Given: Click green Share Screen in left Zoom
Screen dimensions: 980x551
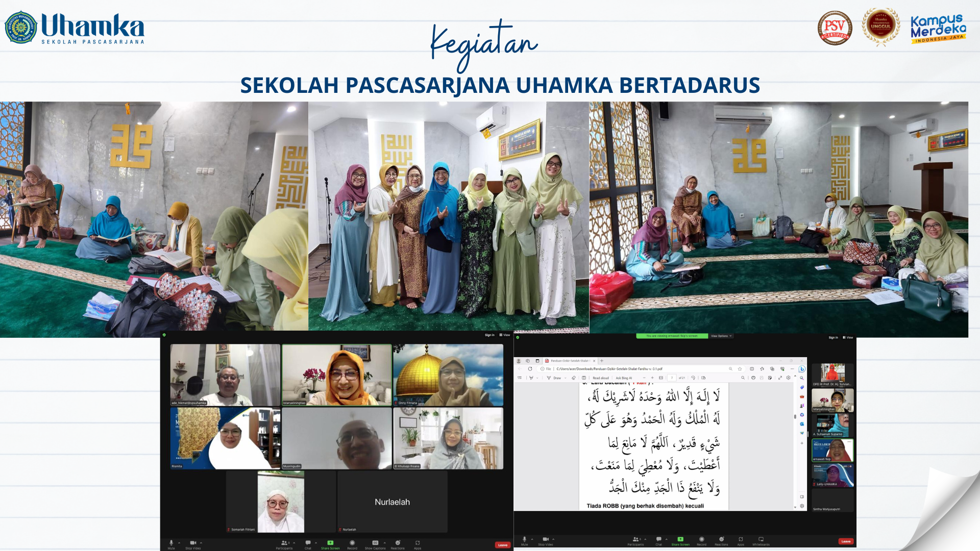Looking at the screenshot, I should (330, 543).
